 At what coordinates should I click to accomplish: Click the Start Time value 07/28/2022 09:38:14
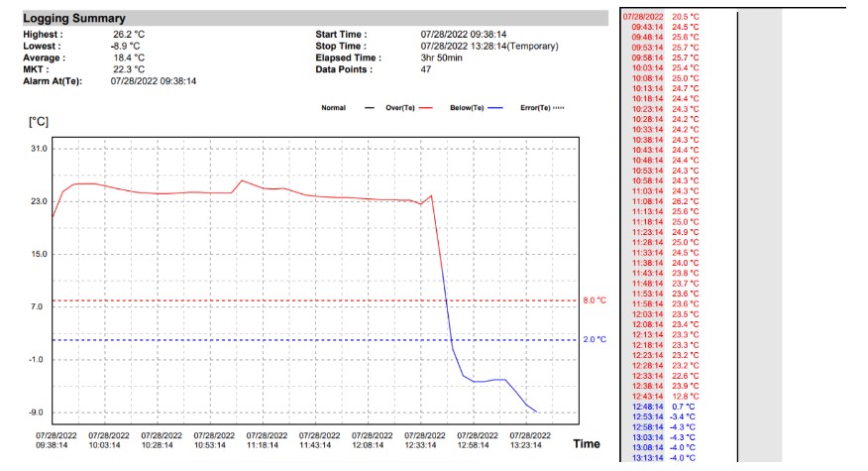point(464,35)
